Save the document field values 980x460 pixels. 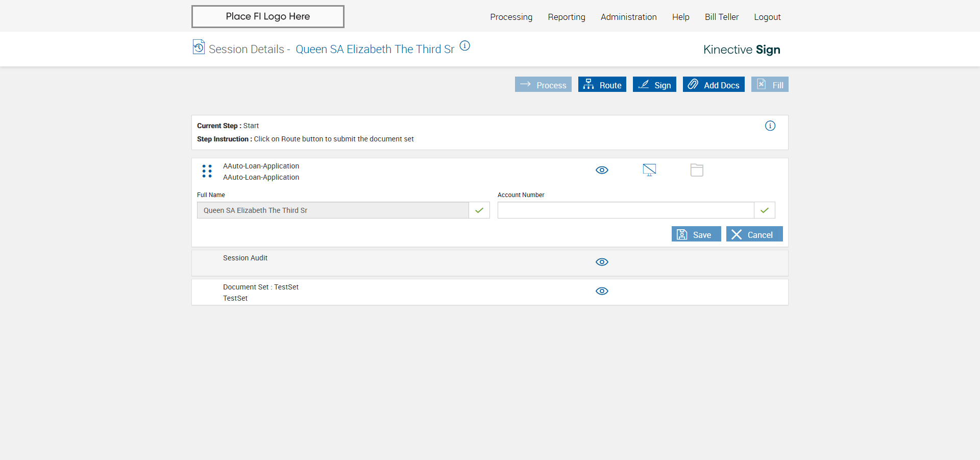696,234
